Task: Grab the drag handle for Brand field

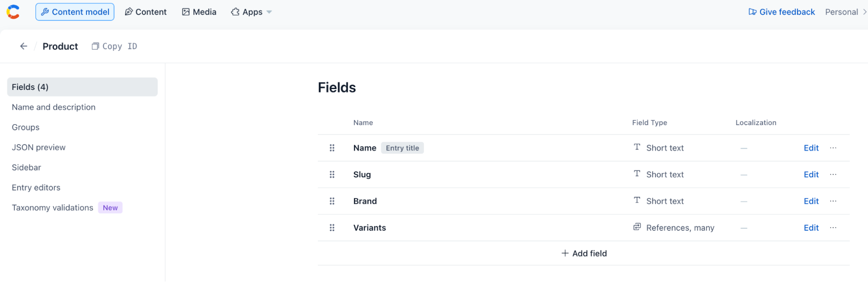Action: (332, 201)
